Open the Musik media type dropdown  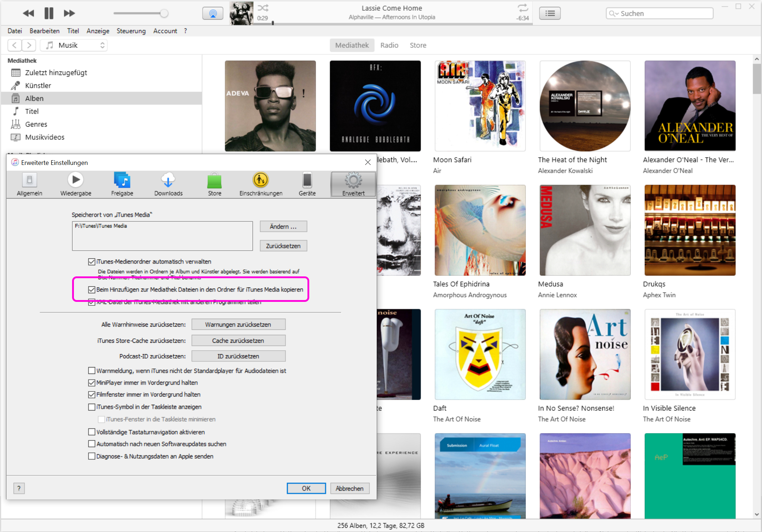[74, 45]
